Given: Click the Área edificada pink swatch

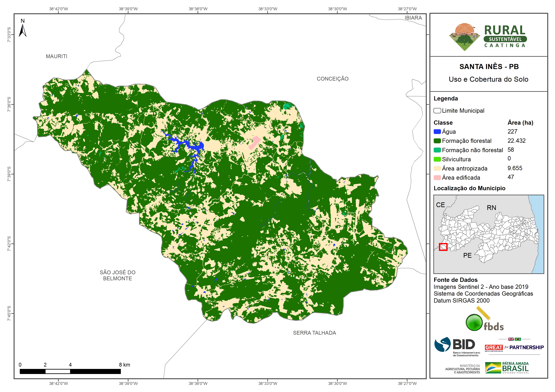Looking at the screenshot, I should tap(437, 178).
